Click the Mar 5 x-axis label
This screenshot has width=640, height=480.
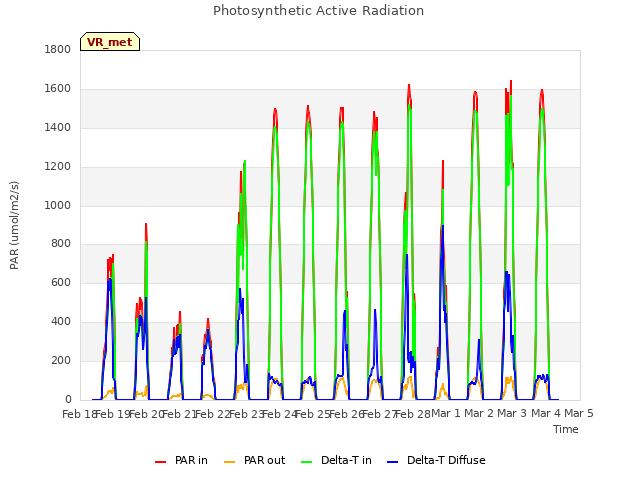click(x=579, y=413)
